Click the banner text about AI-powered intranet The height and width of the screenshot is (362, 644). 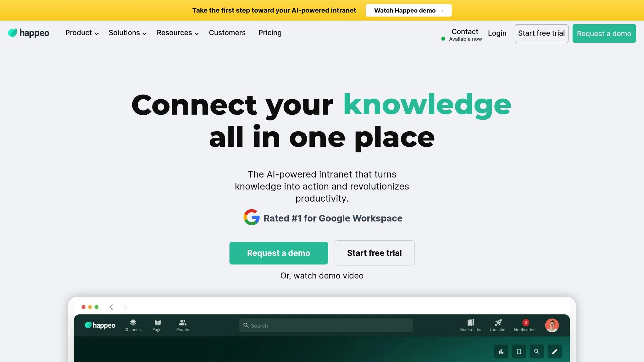pyautogui.click(x=274, y=10)
